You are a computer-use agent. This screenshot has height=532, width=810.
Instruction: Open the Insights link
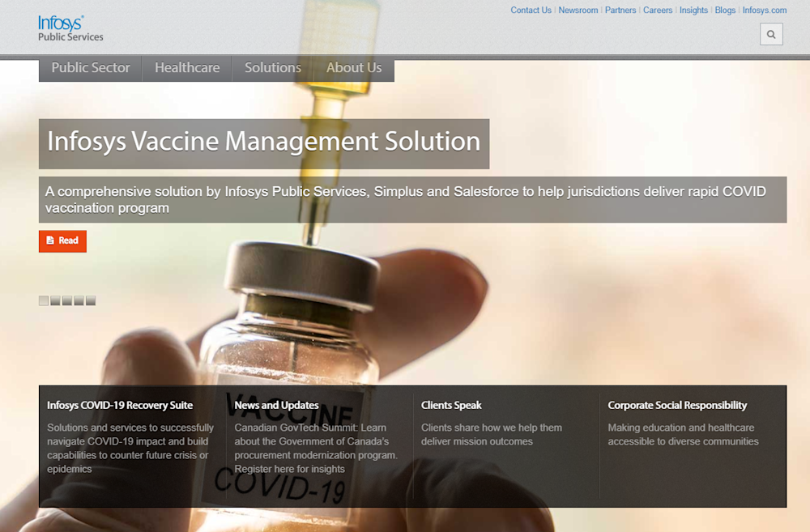click(693, 10)
